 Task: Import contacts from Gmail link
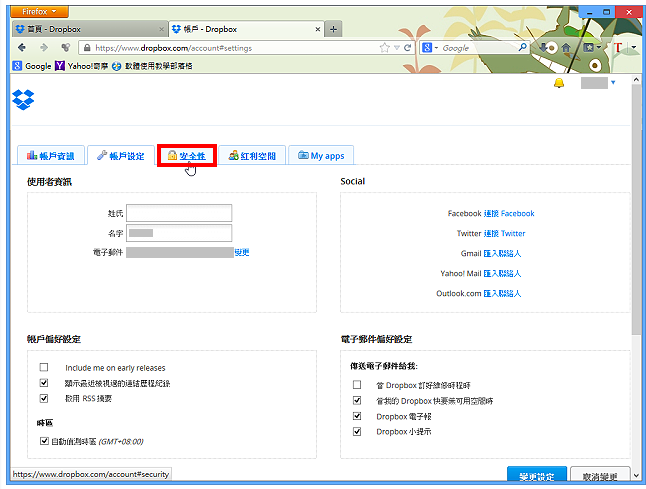(x=502, y=253)
